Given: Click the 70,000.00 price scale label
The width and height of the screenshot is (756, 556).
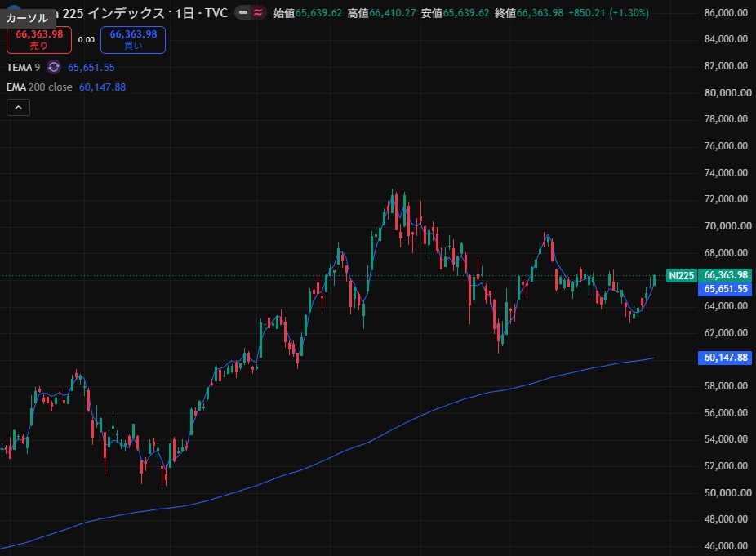Looking at the screenshot, I should coord(727,226).
